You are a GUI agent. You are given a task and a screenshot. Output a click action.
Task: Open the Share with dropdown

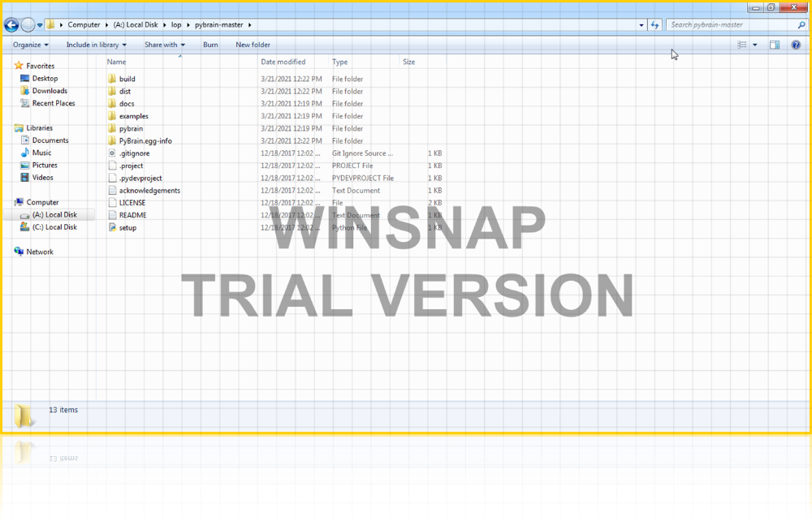pos(165,45)
